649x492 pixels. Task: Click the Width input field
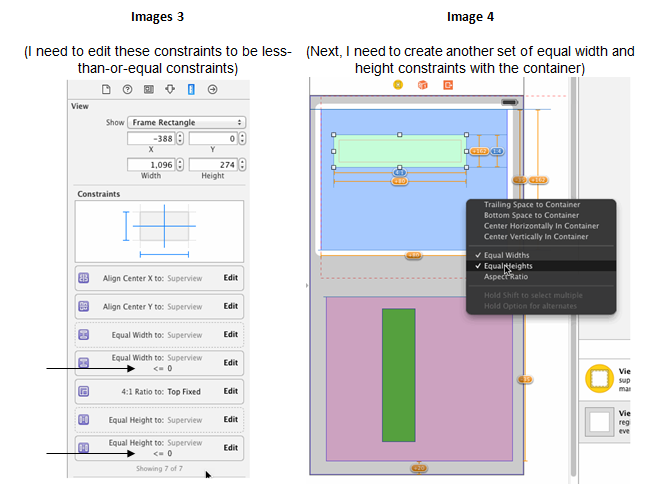151,164
